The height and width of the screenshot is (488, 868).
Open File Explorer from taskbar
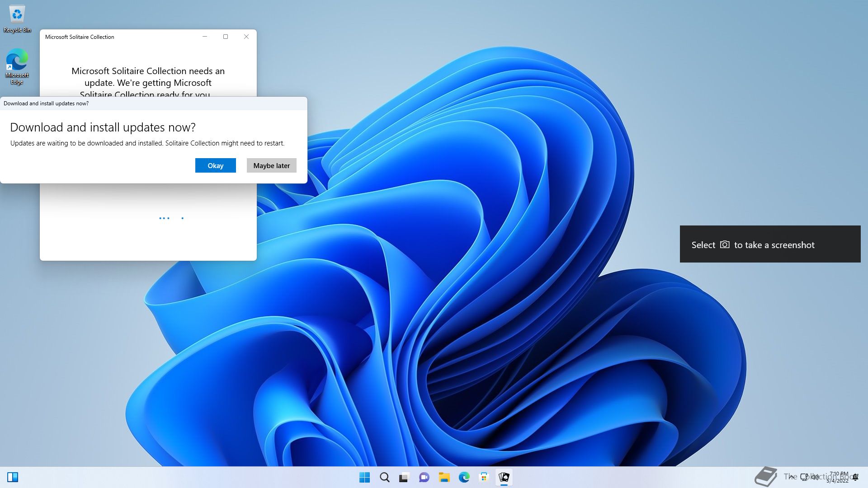click(x=444, y=477)
